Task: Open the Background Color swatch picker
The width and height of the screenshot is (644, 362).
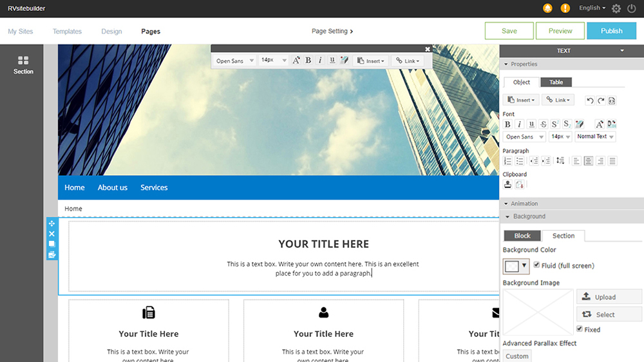Action: (516, 266)
